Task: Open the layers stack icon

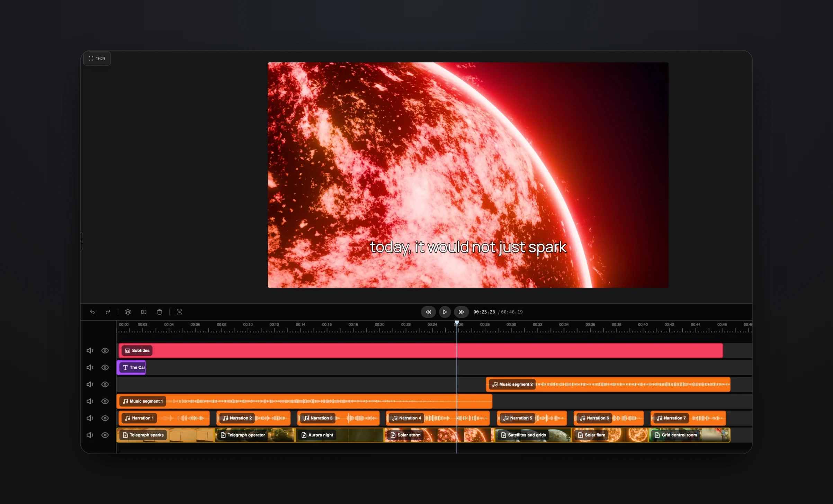Action: [128, 312]
